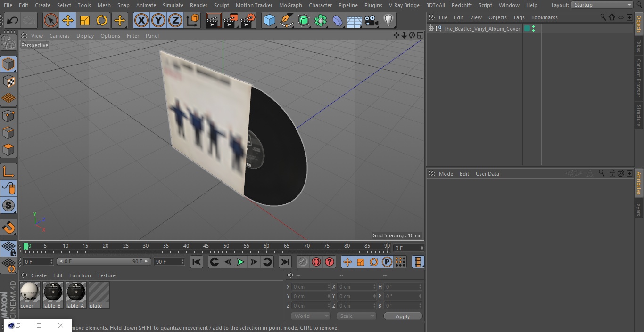This screenshot has height=332, width=644.
Task: Go to start of animation
Action: [x=197, y=262]
